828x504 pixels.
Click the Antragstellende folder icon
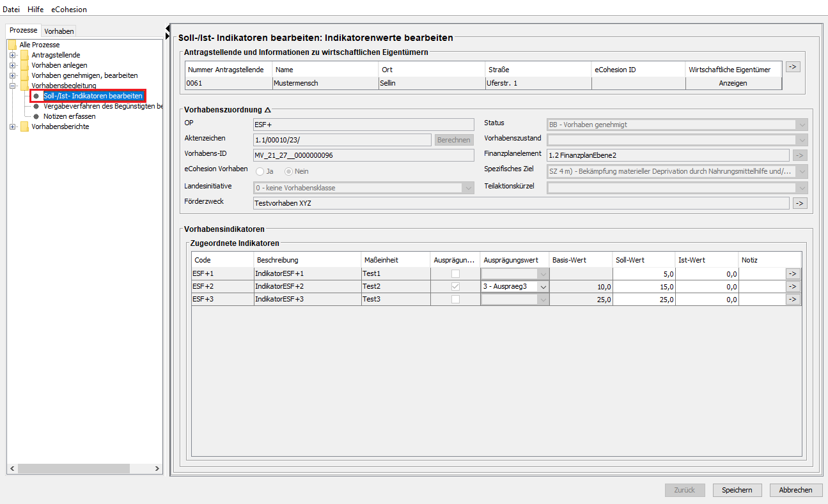coord(24,55)
